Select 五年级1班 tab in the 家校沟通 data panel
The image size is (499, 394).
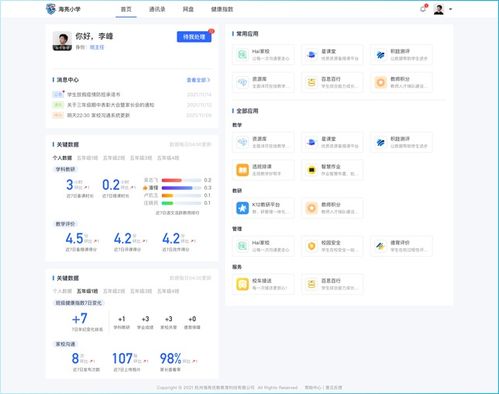tap(87, 291)
